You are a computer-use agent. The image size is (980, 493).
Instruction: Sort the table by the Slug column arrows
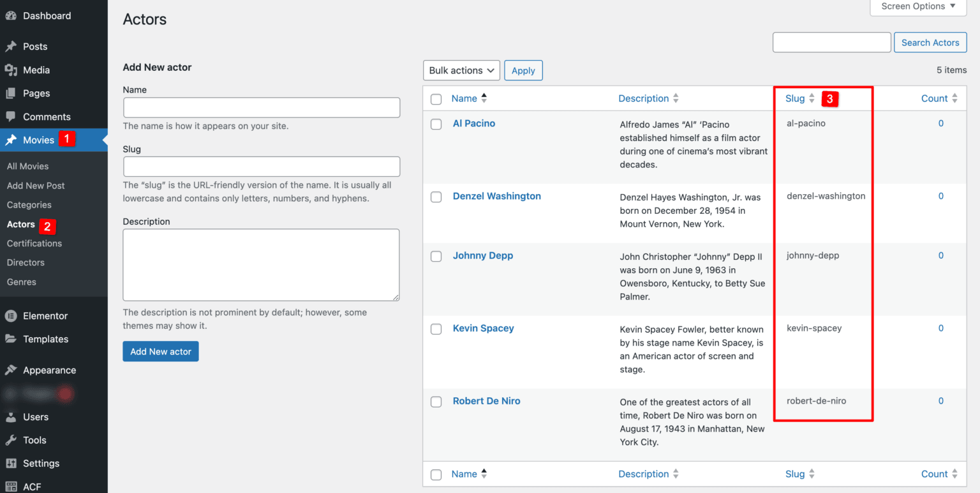813,98
